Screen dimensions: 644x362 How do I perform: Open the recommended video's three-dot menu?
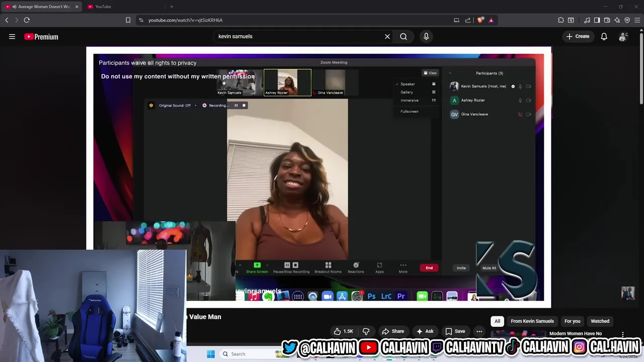[623, 334]
